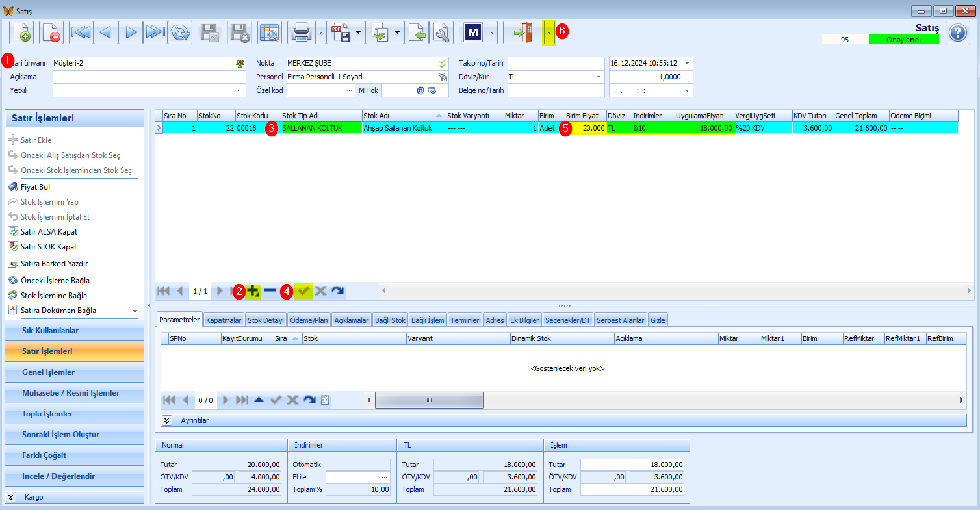Open the Sık Kullanılanlar panel
980x510 pixels.
74,331
